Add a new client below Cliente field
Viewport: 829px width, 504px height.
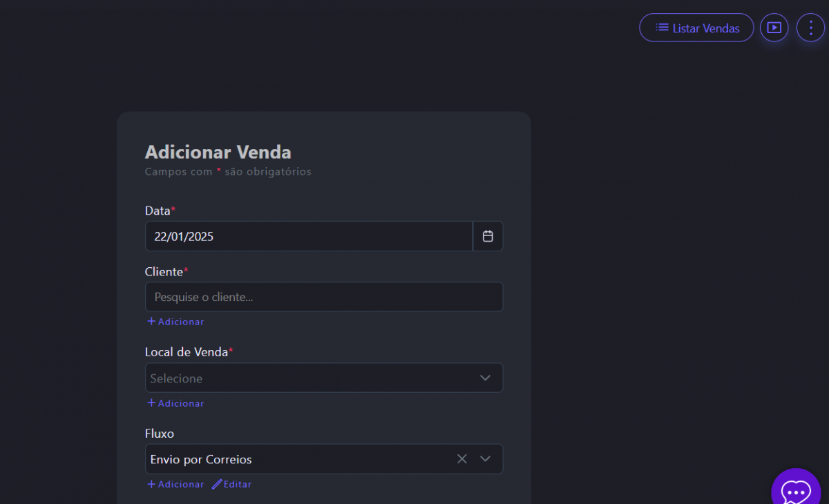pyautogui.click(x=175, y=322)
